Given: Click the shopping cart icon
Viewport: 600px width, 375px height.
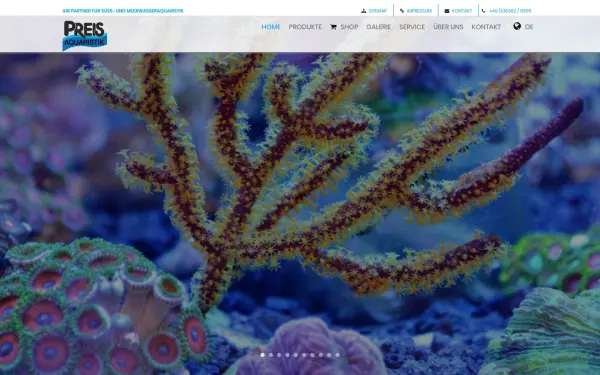Looking at the screenshot, I should [x=333, y=27].
